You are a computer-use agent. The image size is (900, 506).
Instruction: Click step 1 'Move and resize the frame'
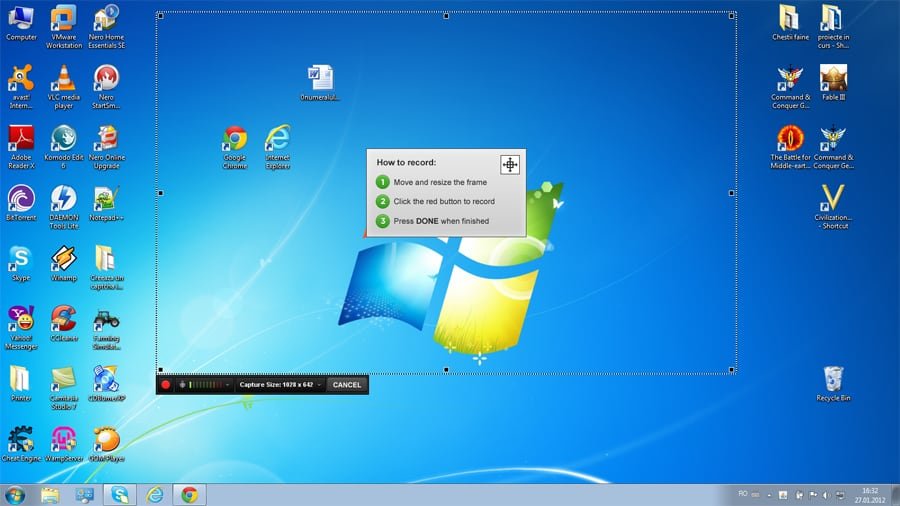[440, 182]
